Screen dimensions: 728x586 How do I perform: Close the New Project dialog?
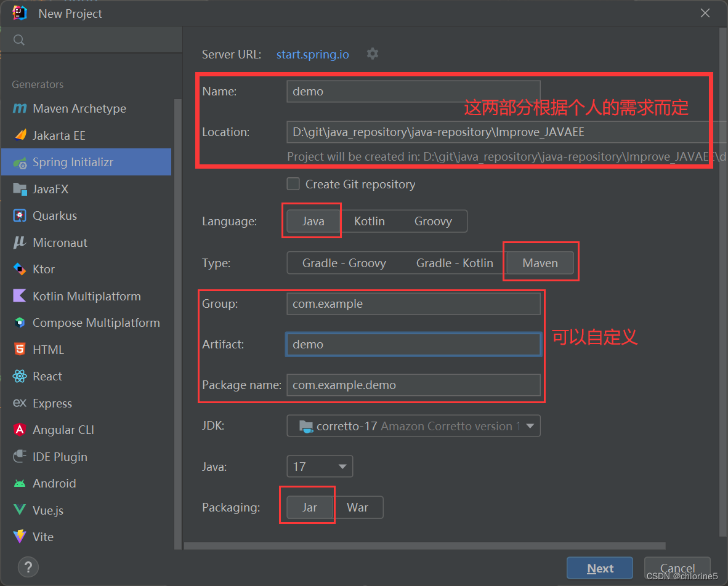(x=705, y=13)
